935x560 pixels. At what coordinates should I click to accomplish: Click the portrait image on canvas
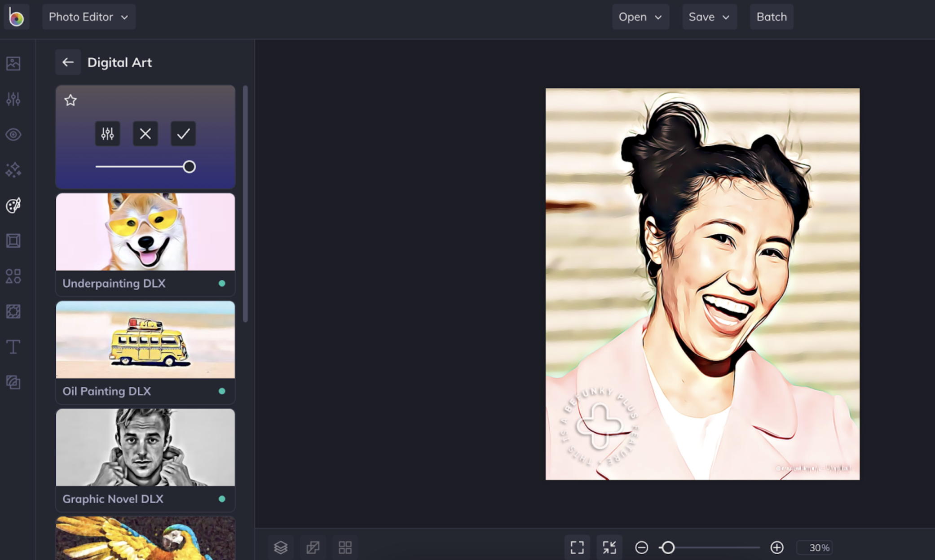[702, 284]
